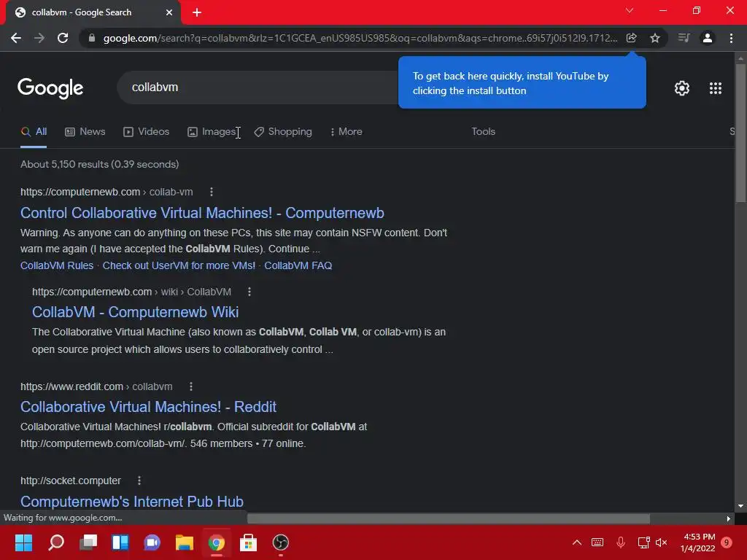Click the scroll down arrow
The width and height of the screenshot is (747, 560).
pos(740,506)
